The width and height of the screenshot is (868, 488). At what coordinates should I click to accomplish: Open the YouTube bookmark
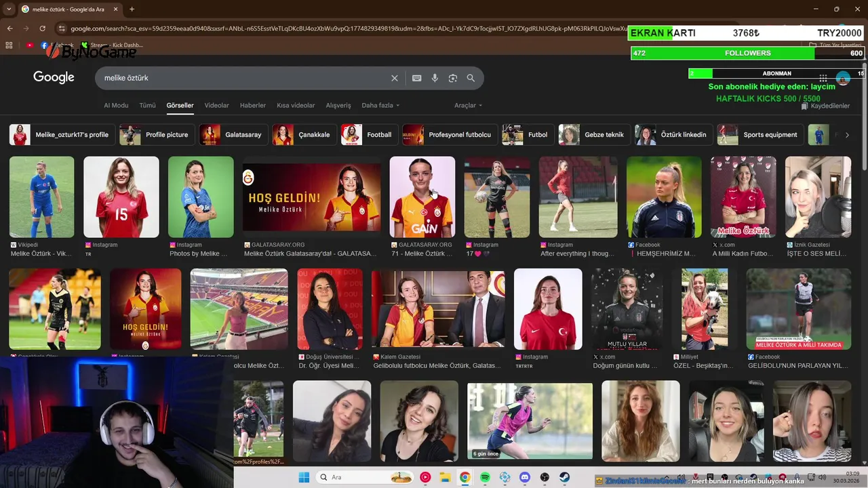pyautogui.click(x=30, y=45)
